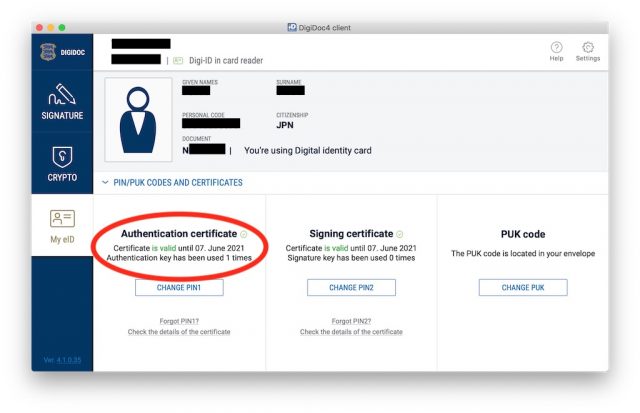
Task: Open the Forgot PIN2? link
Action: click(351, 321)
